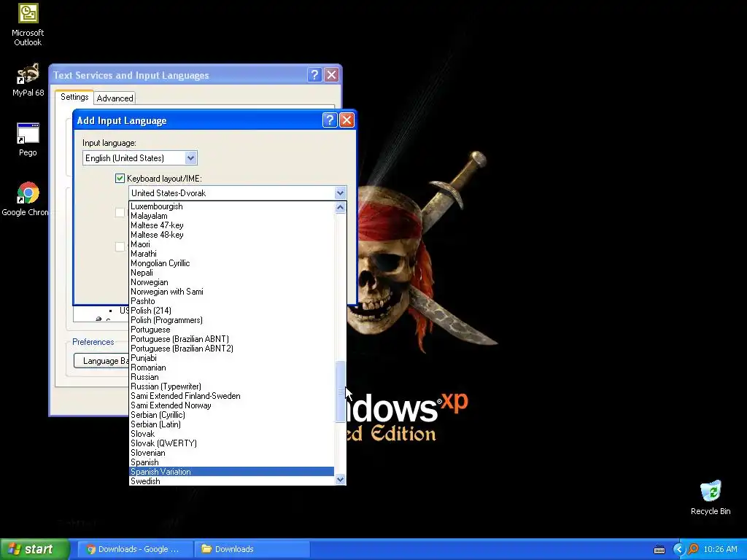Select Polish (Programmers) layout
Image resolution: width=747 pixels, height=560 pixels.
coord(231,320)
